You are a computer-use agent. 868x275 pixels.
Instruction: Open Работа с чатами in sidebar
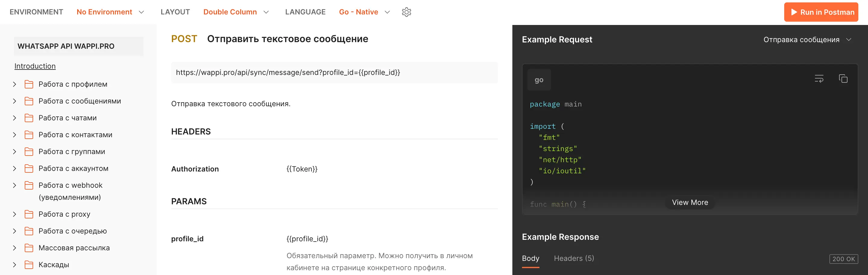(x=68, y=118)
